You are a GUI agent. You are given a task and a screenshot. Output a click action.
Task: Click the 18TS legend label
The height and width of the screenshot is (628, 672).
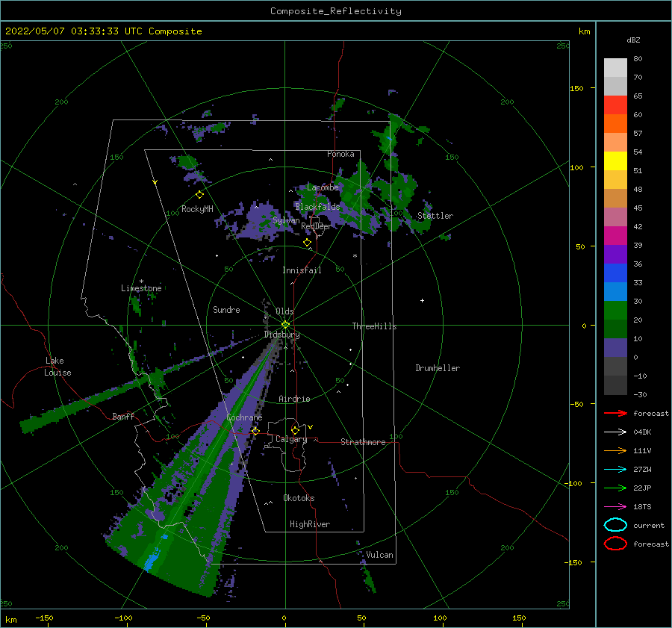[642, 507]
